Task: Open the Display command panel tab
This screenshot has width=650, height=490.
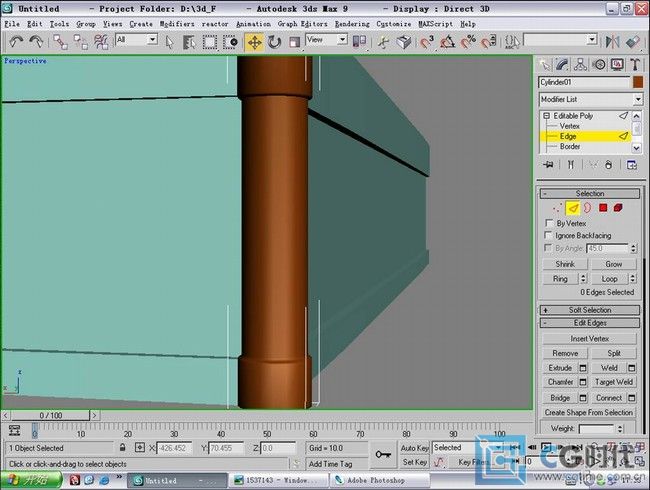Action: 617,65
